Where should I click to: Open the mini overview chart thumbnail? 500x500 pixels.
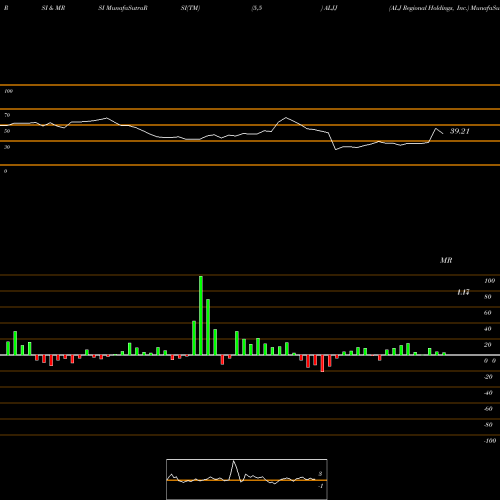point(247,479)
